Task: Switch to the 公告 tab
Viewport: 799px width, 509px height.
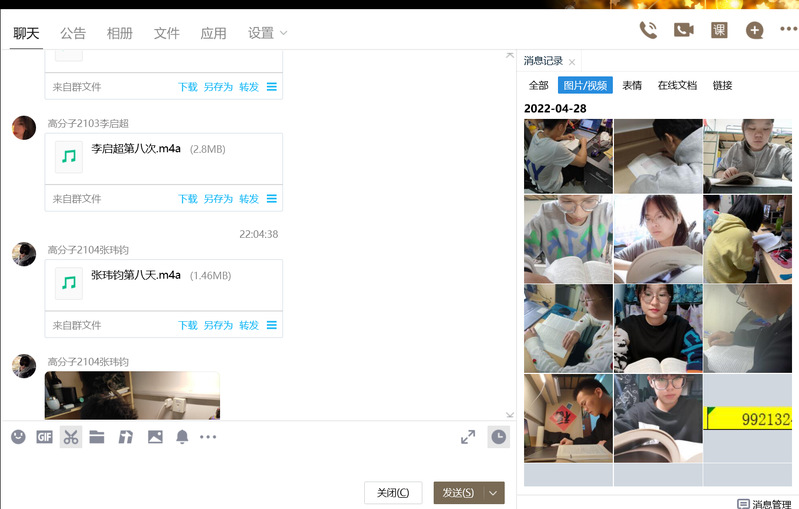Action: 72,33
